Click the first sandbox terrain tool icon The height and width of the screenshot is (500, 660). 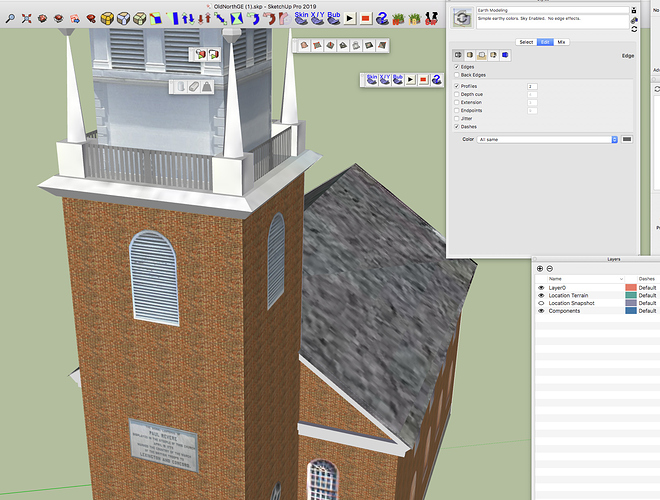[x=304, y=45]
